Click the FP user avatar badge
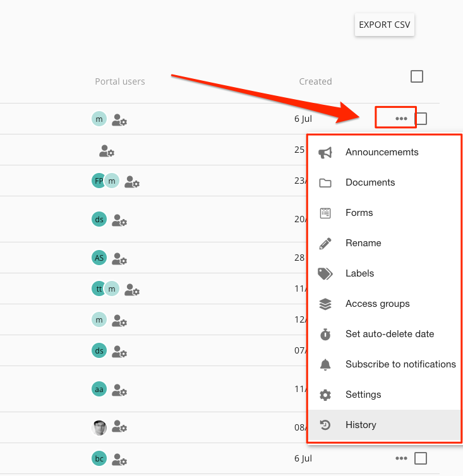463x476 pixels. point(99,181)
